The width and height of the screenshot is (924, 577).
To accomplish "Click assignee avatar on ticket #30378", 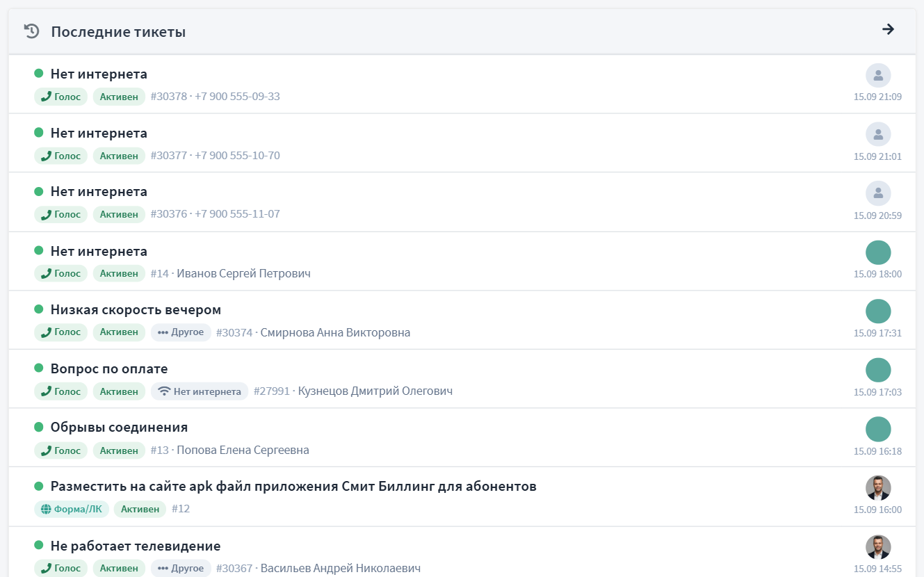I will click(x=878, y=75).
